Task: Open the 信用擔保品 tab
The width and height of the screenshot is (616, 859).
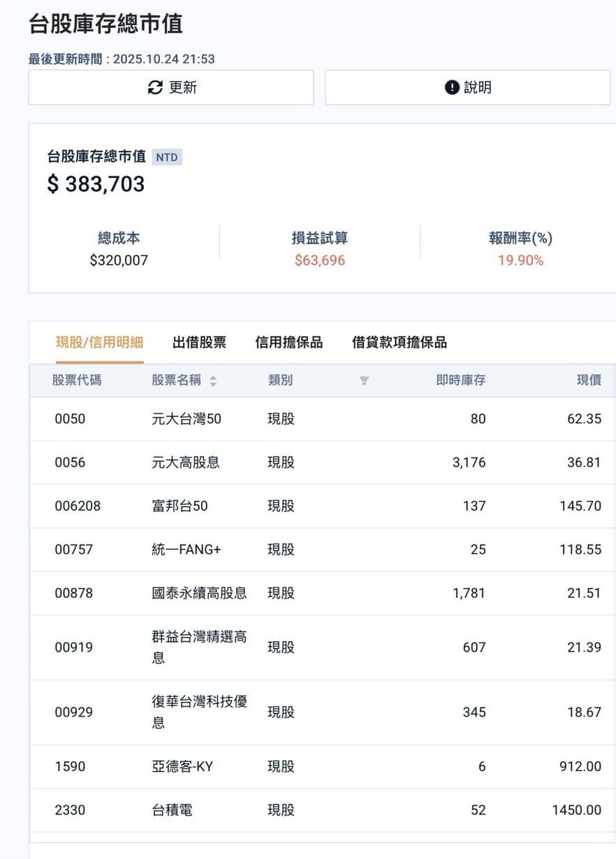Action: [x=289, y=342]
